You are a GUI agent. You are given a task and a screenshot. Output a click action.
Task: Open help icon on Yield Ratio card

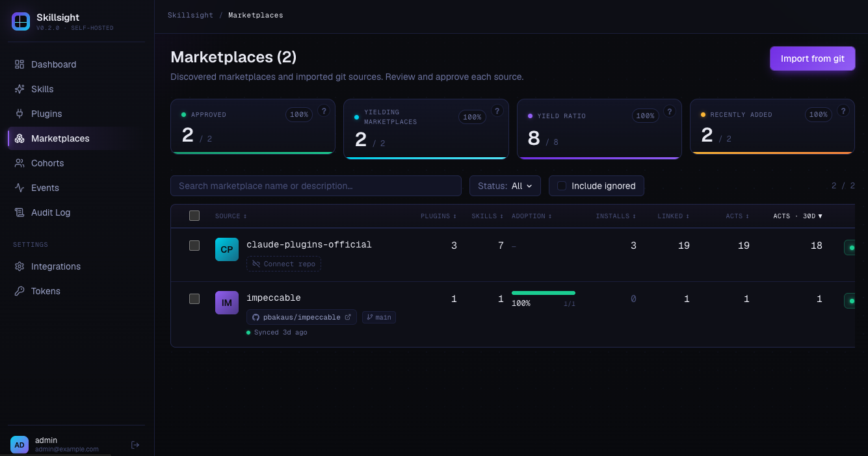point(670,111)
